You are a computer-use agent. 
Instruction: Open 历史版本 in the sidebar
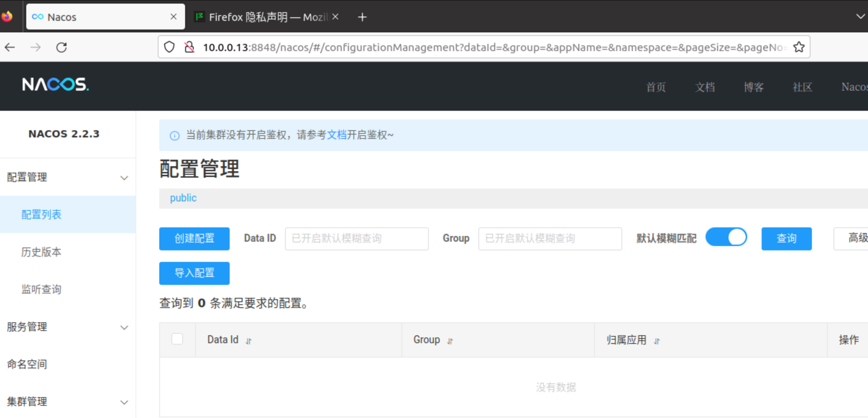[x=41, y=252]
